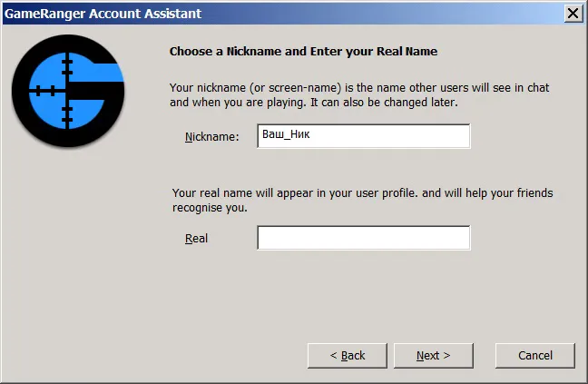The image size is (588, 384).
Task: Click the heading 'Choose a Nickname and Enter your Real Name'
Action: [x=303, y=52]
